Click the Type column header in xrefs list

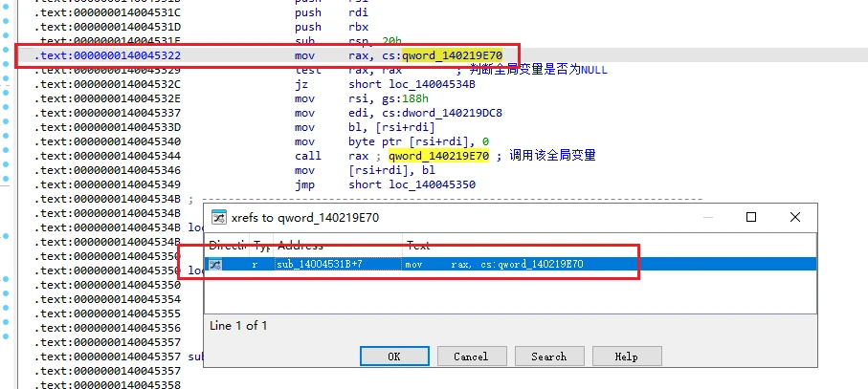[x=262, y=246]
